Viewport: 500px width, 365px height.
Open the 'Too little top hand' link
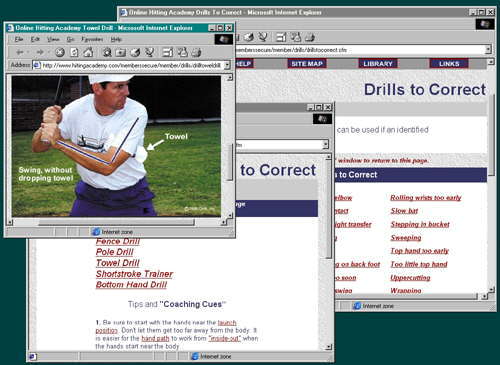coord(419,264)
